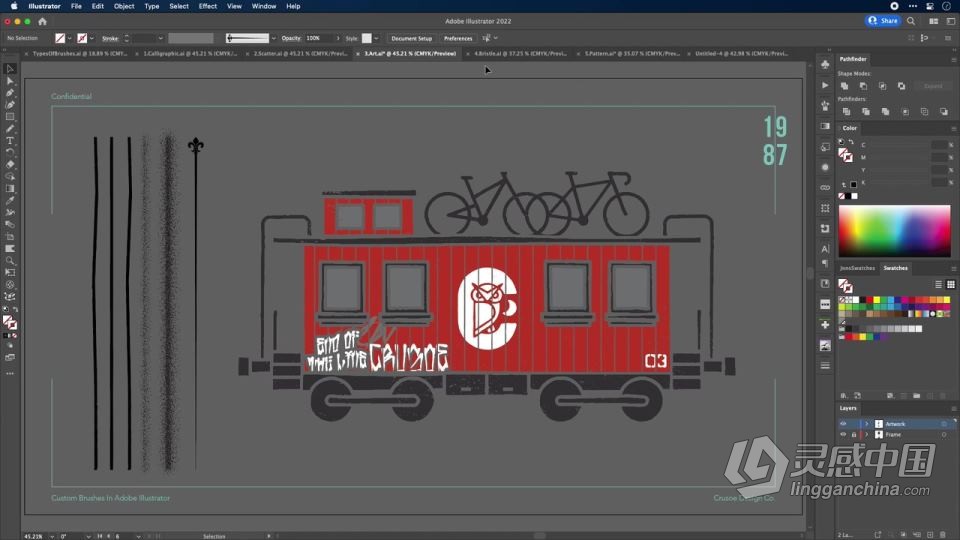Viewport: 960px width, 540px height.
Task: Target the Frame layer circle
Action: tap(944, 435)
